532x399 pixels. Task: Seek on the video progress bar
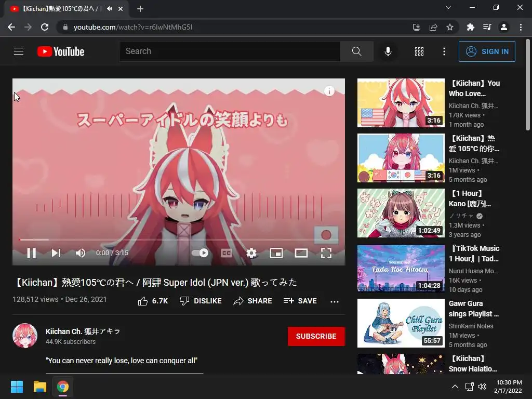pos(179,240)
